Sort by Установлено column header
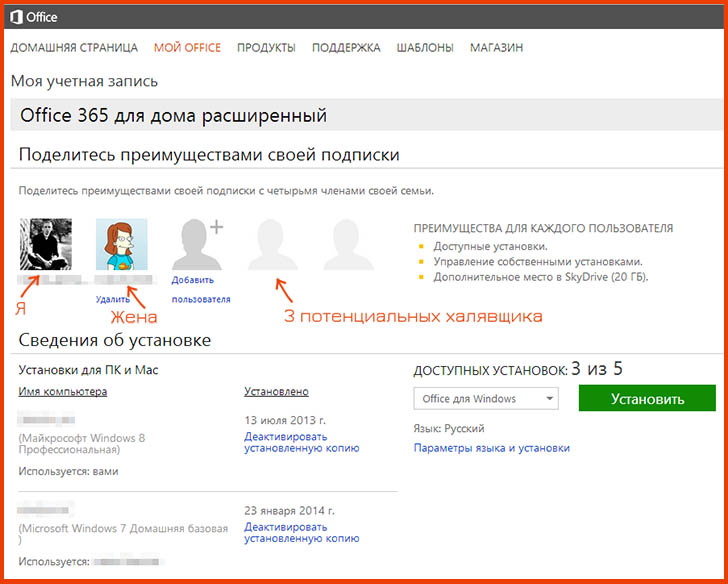 277,392
